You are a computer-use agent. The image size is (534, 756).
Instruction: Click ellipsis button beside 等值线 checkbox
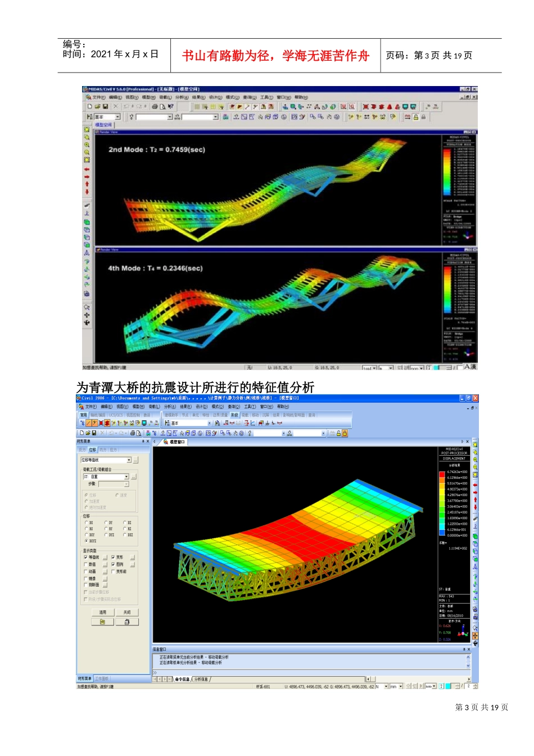click(105, 557)
